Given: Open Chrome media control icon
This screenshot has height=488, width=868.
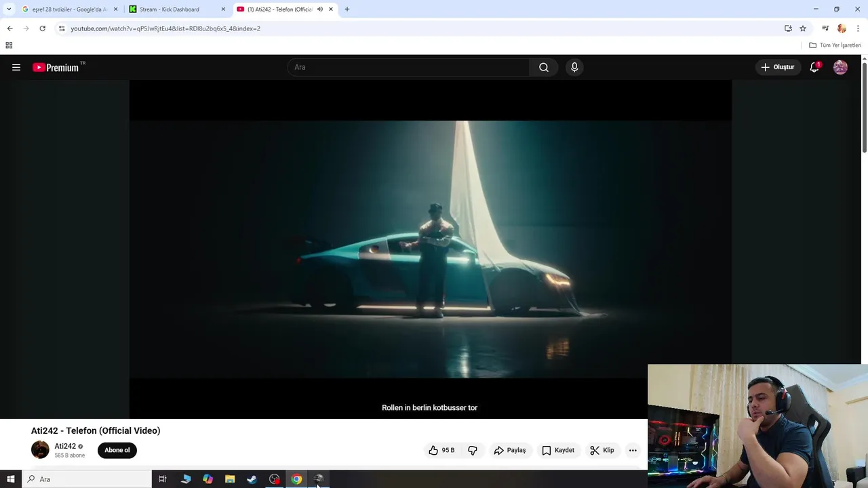Looking at the screenshot, I should pos(825,28).
